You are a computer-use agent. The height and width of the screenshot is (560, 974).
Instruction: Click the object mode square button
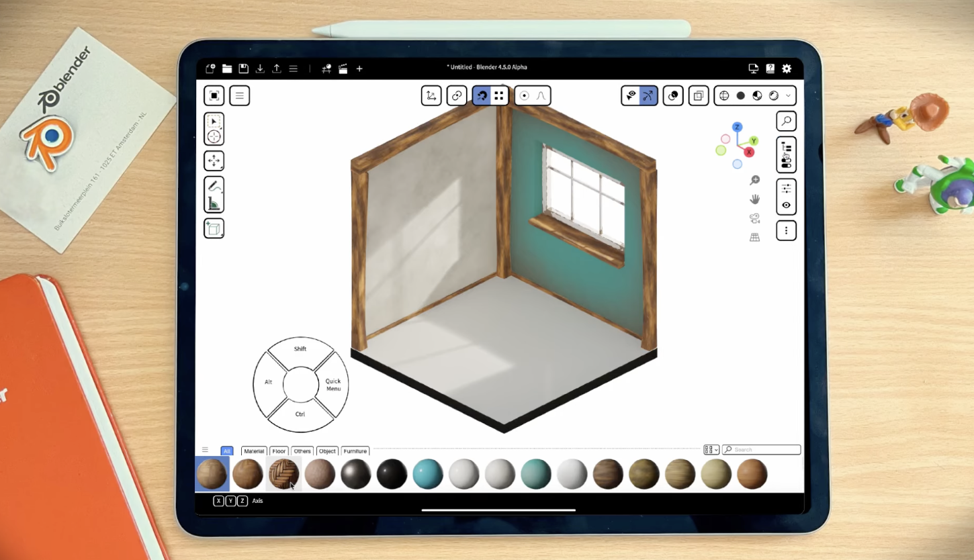point(214,95)
